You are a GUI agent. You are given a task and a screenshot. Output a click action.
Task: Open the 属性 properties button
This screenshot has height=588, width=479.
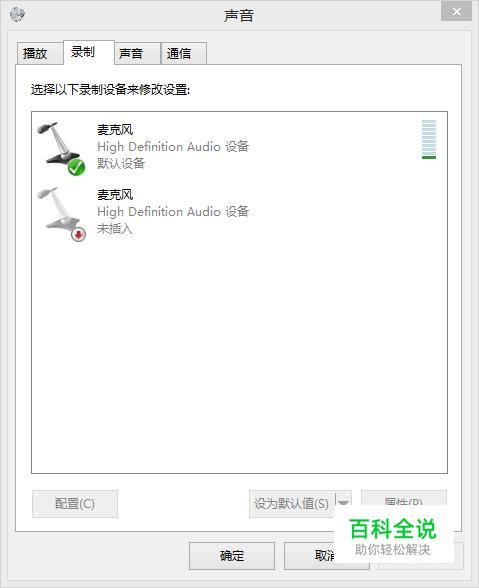point(404,498)
